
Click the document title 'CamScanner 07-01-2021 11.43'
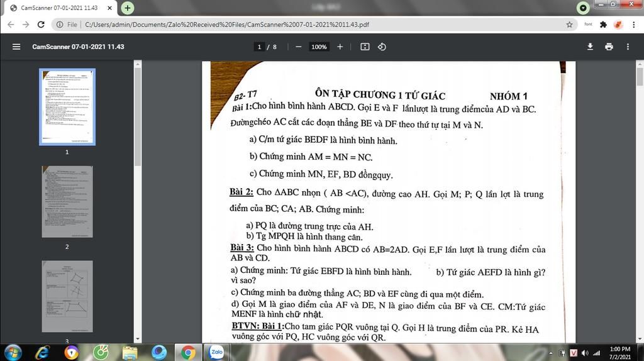(x=78, y=47)
